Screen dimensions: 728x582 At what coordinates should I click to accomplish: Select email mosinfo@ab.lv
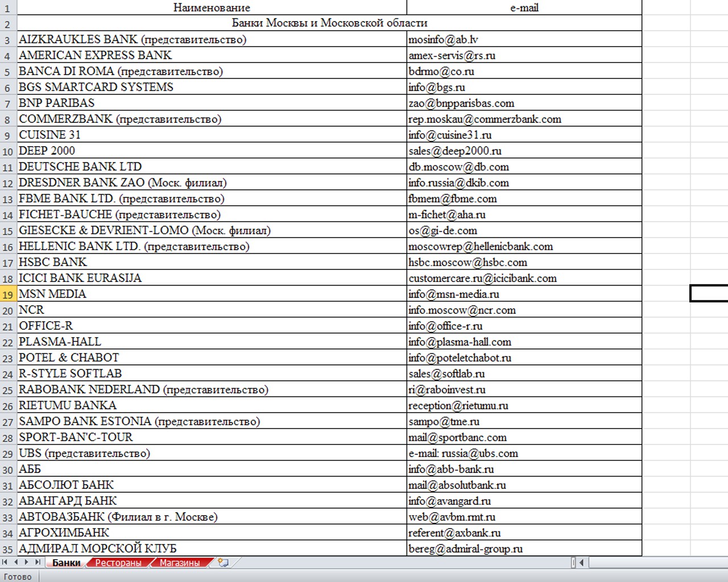524,39
